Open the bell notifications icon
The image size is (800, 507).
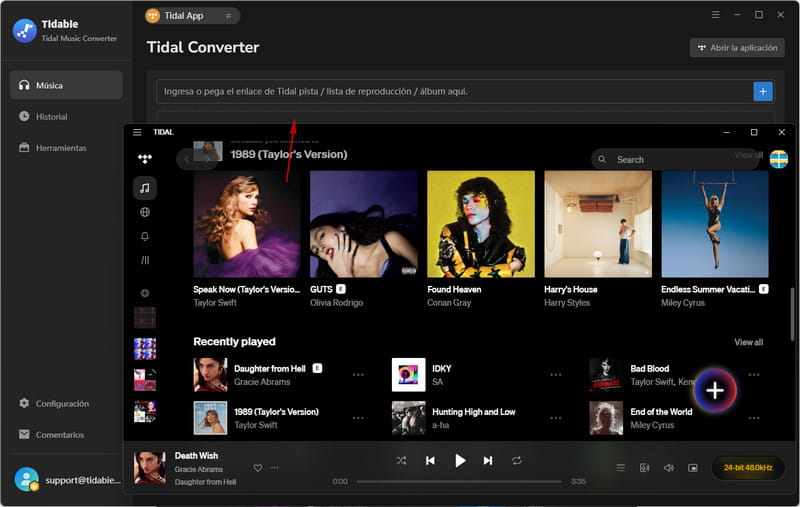145,236
